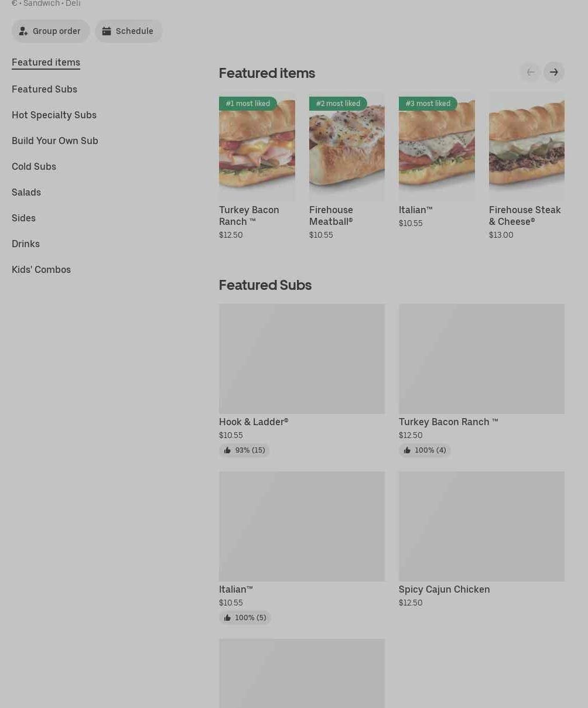
Task: Open Kids' Combos category
Action: click(x=41, y=269)
